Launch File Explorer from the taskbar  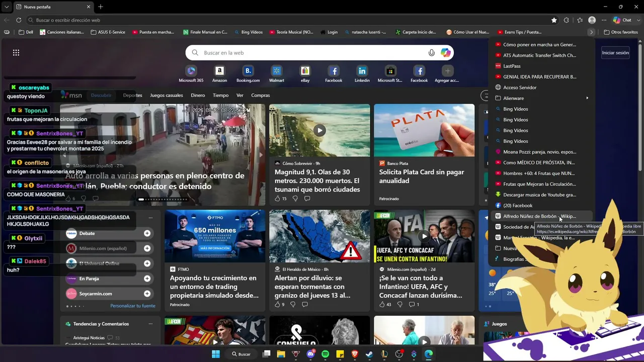[x=281, y=354]
